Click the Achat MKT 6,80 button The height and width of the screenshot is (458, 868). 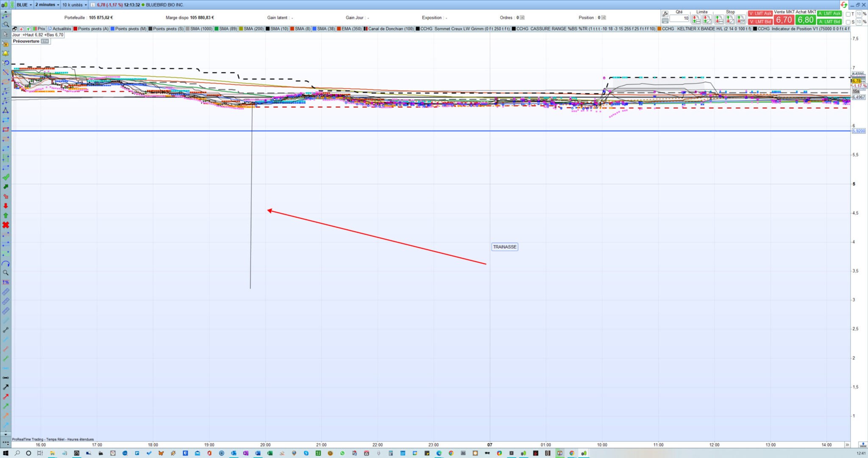tap(805, 20)
